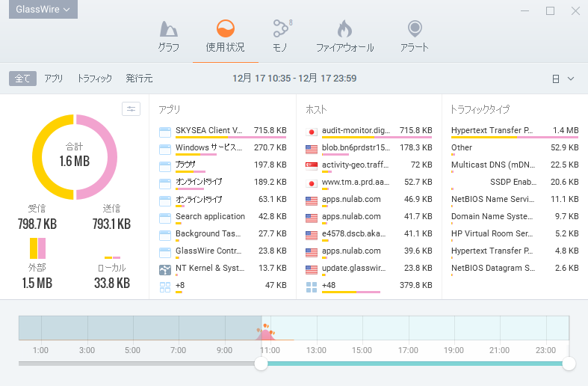Viewport: 588px width, 386px height.
Task: Click the +8 more apps grid icon
Action: pyautogui.click(x=165, y=287)
